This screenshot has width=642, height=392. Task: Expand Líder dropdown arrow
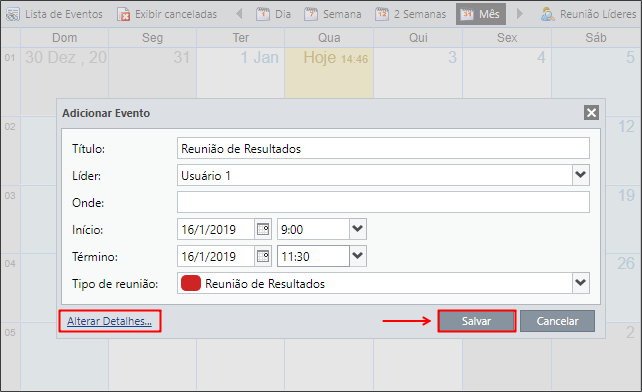[581, 175]
